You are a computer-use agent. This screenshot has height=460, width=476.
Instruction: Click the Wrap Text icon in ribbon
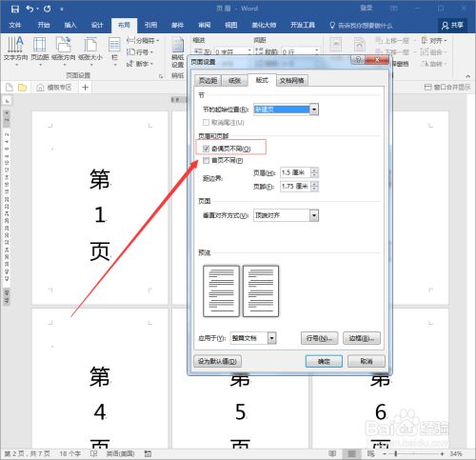(x=360, y=44)
